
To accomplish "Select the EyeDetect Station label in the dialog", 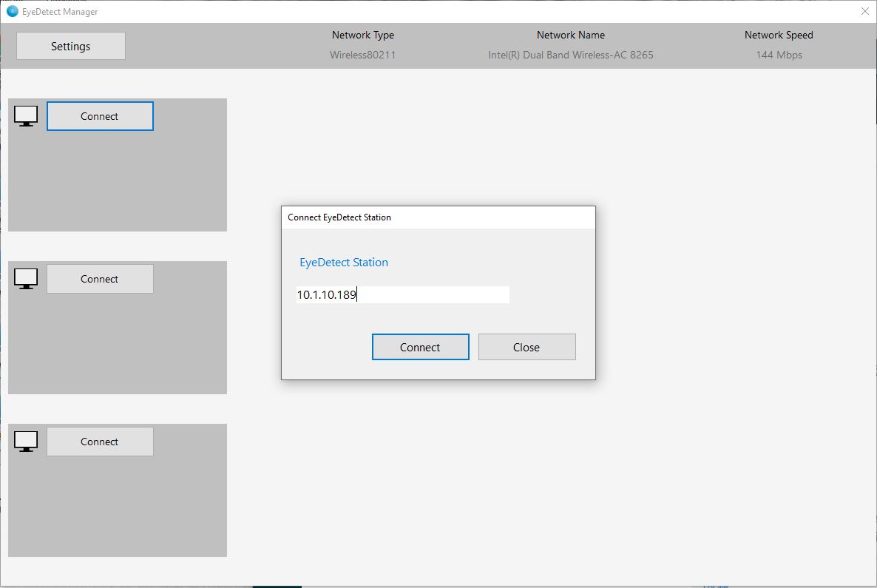I will (x=343, y=263).
